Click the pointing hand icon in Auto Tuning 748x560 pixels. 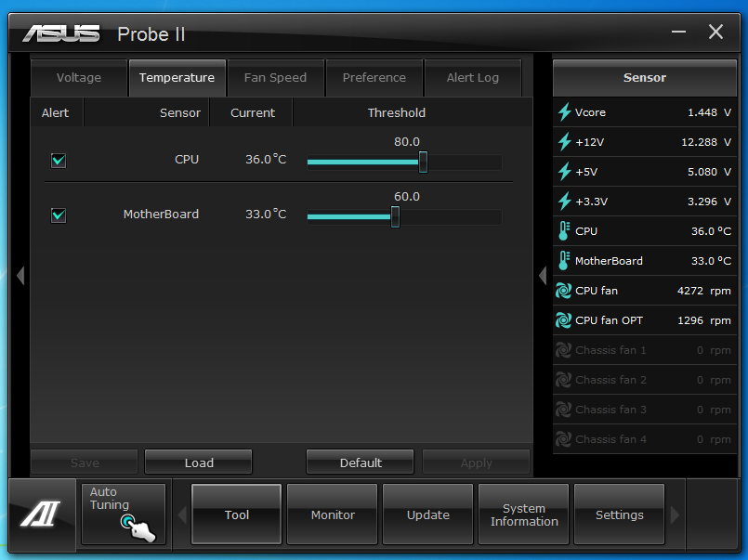138,528
